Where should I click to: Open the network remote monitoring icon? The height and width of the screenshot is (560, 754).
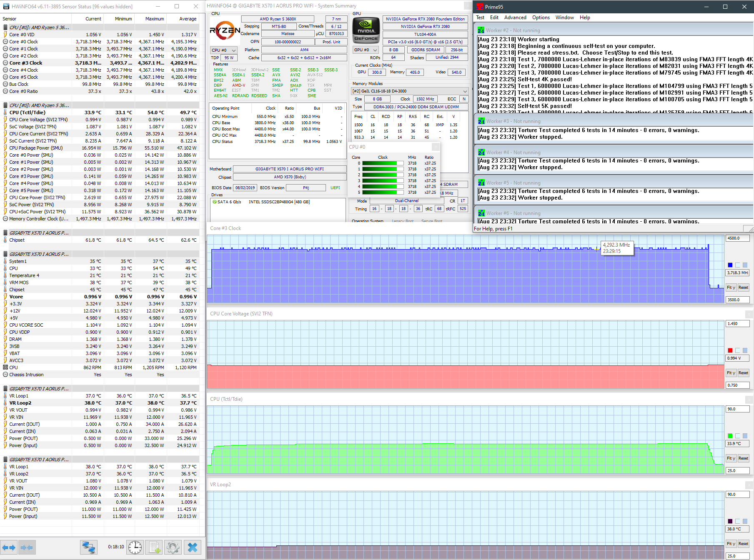(x=88, y=547)
